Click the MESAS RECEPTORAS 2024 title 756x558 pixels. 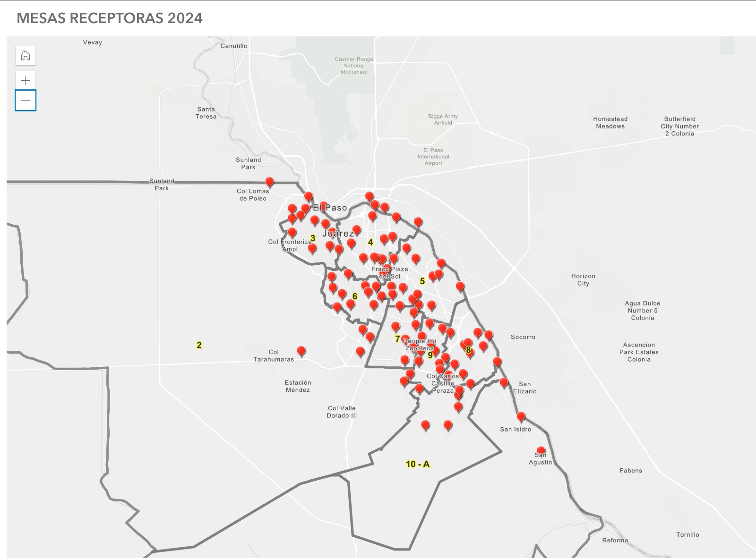click(x=110, y=18)
